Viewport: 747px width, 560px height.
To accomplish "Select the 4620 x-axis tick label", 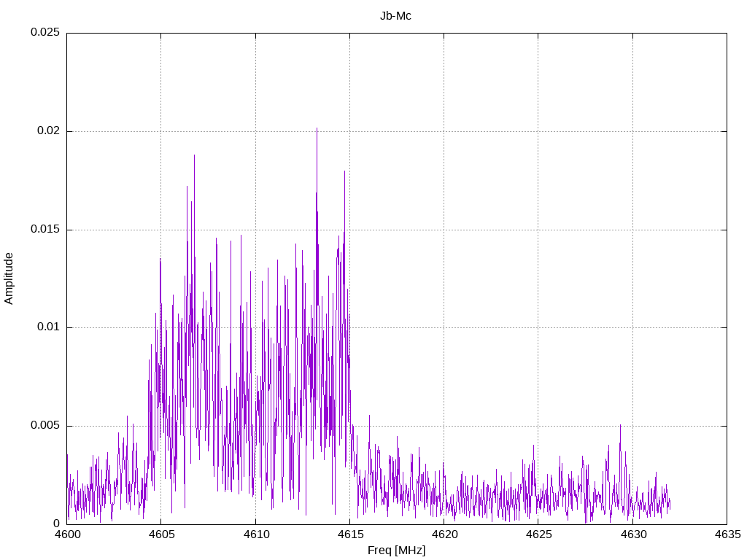I will (444, 534).
